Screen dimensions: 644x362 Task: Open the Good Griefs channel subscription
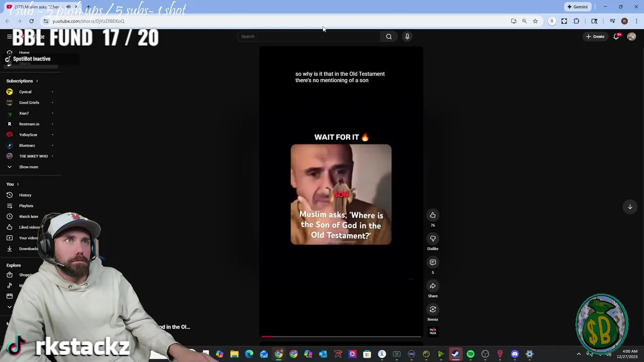tap(30, 103)
